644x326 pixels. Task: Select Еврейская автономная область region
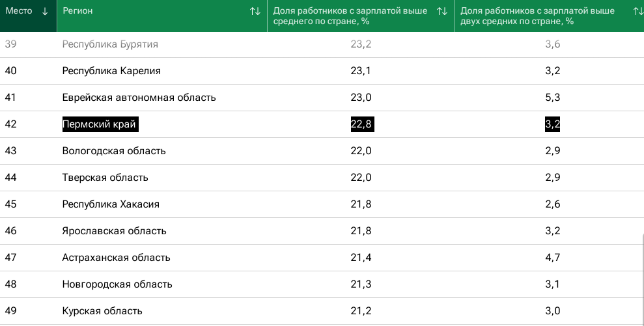(x=139, y=98)
